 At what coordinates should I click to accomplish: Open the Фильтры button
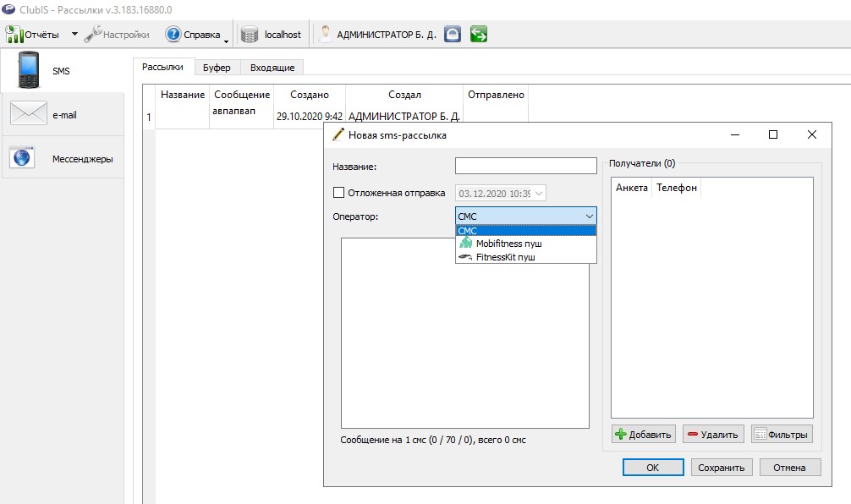click(782, 434)
